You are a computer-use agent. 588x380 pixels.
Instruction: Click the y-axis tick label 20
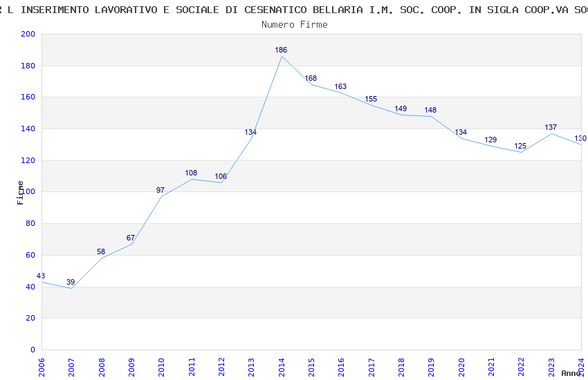30,319
